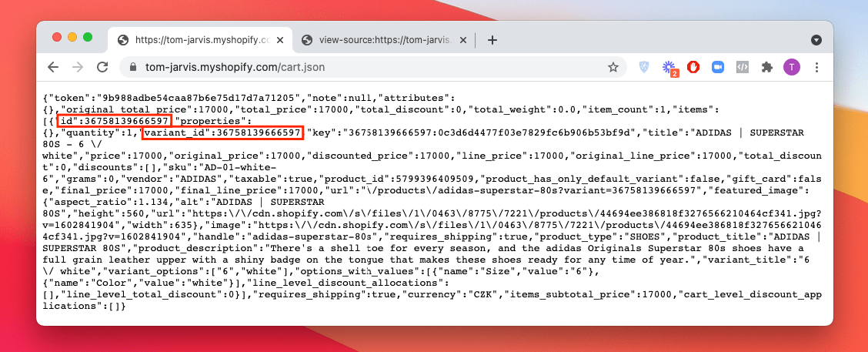Open the red ad blocker extension

(x=693, y=67)
